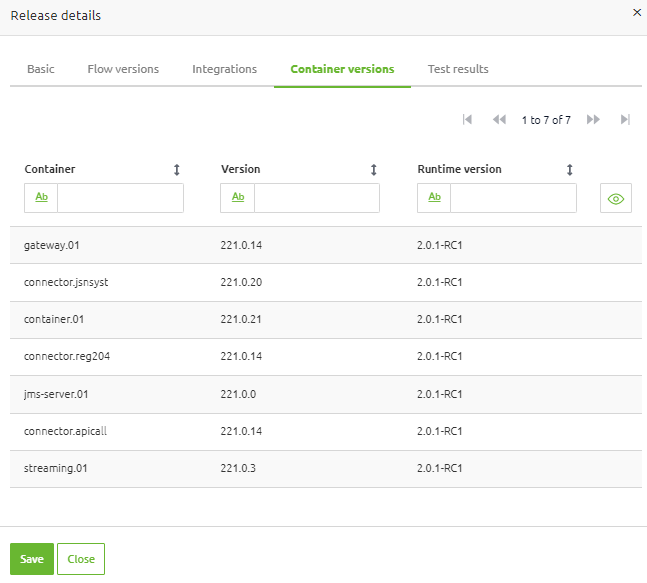Click runtime 2.0.1-RC1 in container.01 row

pos(439,319)
